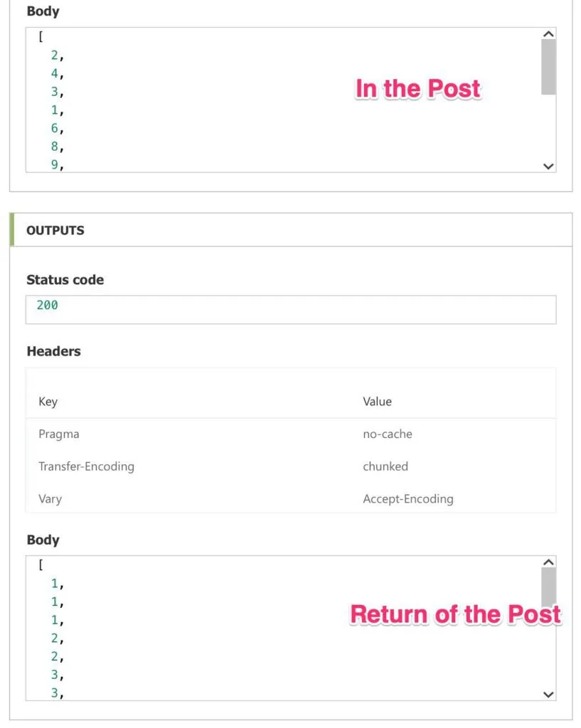Click the opening bracket in the input Body
581x728 pixels.
click(x=41, y=37)
